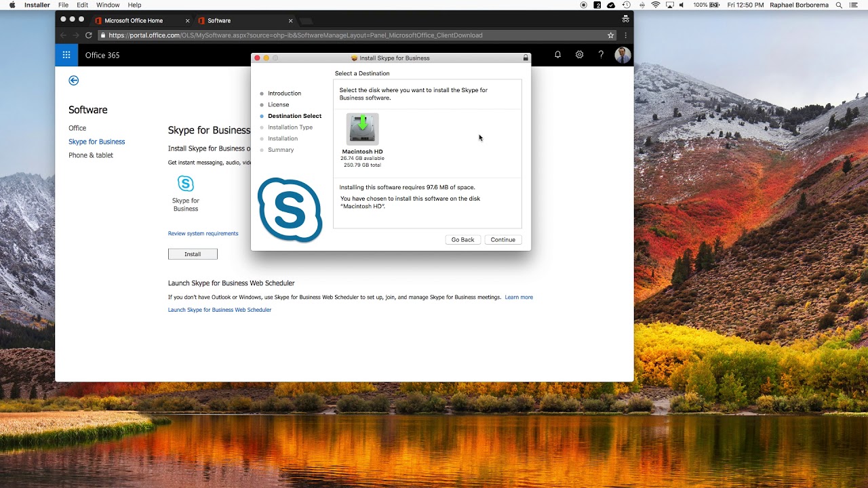
Task: Open the user profile picture menu
Action: point(623,55)
